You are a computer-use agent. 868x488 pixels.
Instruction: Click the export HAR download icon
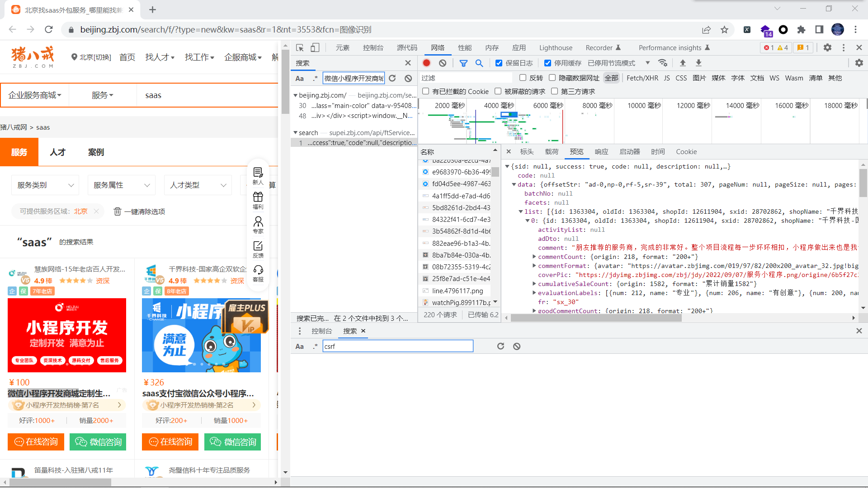pyautogui.click(x=698, y=63)
